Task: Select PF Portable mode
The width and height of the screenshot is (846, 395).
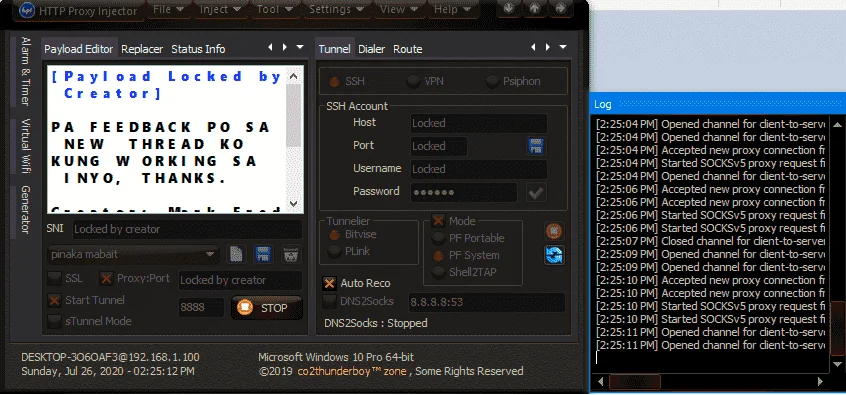Action: click(x=468, y=239)
